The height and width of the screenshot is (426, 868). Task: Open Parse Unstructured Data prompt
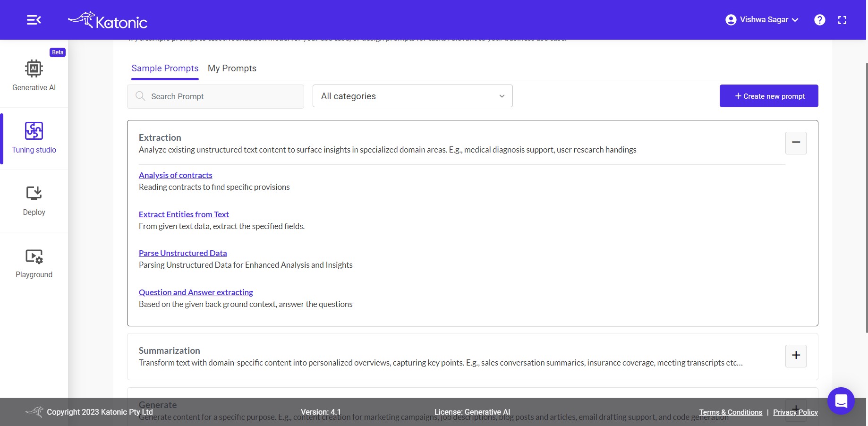183,253
